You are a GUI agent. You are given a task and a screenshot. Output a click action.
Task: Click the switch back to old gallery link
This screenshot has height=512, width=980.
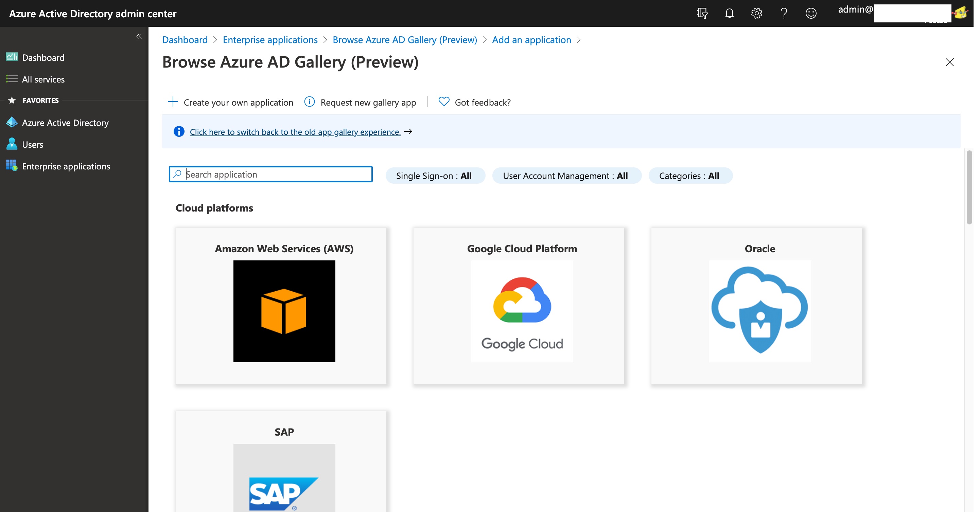tap(295, 132)
